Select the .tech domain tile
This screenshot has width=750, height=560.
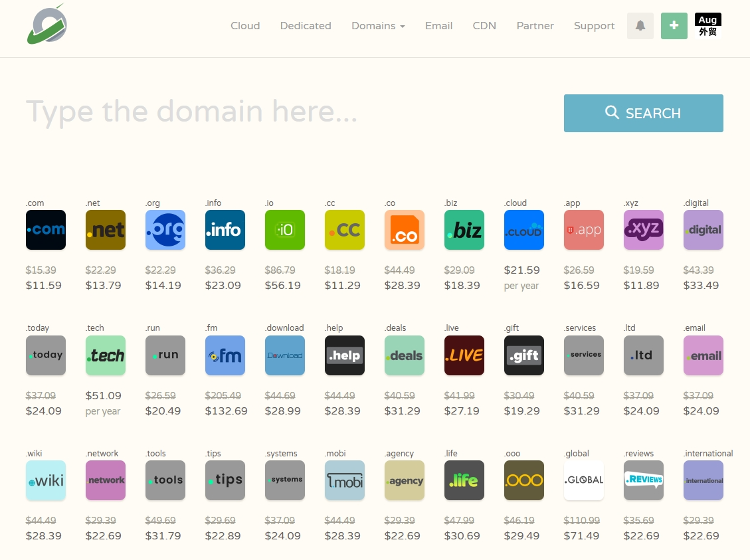click(106, 355)
